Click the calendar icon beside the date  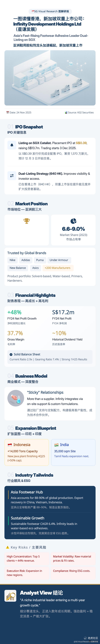click(x=7, y=113)
